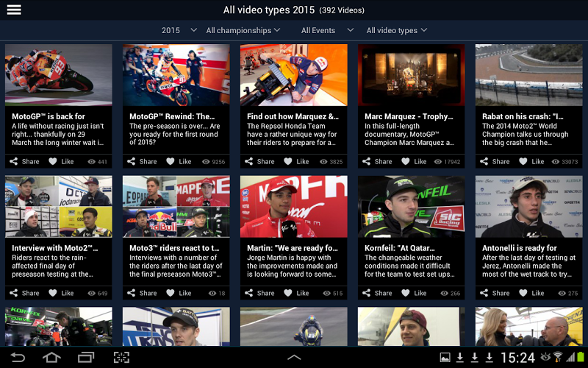Share 'Moto3 riders react' video

click(x=142, y=293)
